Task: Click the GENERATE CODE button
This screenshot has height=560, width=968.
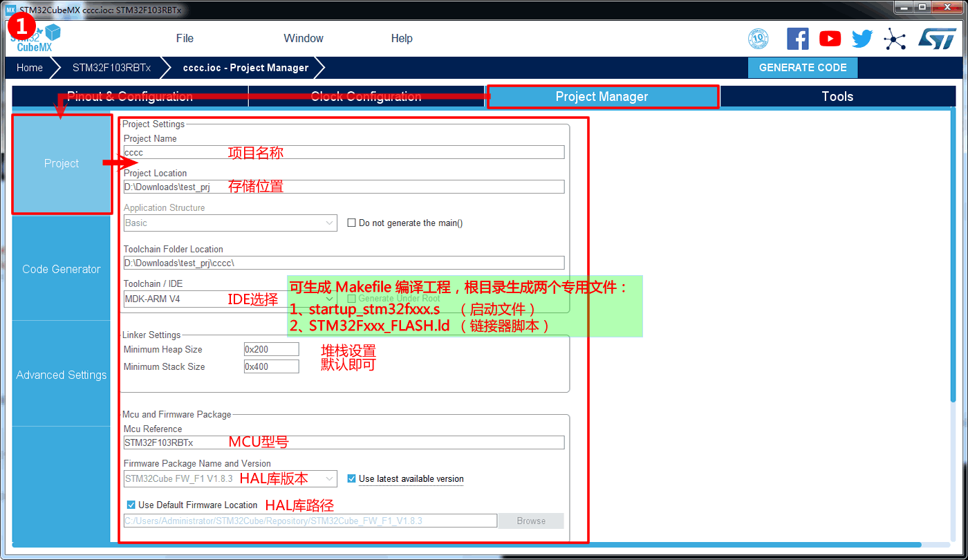Action: click(x=803, y=68)
